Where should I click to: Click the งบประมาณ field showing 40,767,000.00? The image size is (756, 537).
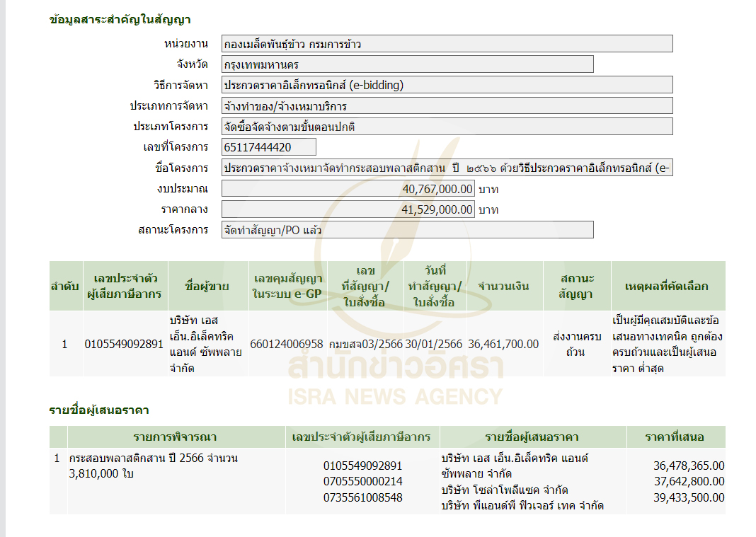click(348, 189)
